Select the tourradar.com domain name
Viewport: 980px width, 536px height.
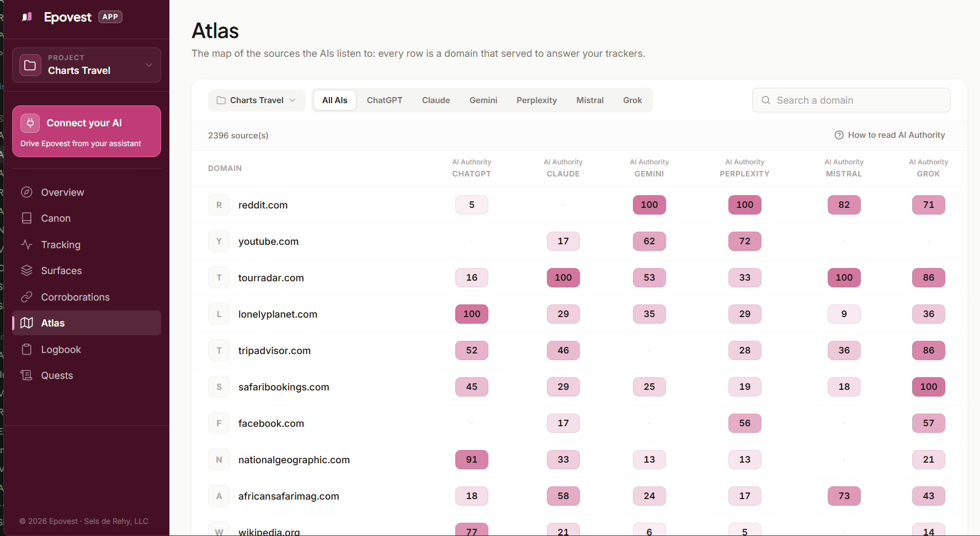pos(271,278)
